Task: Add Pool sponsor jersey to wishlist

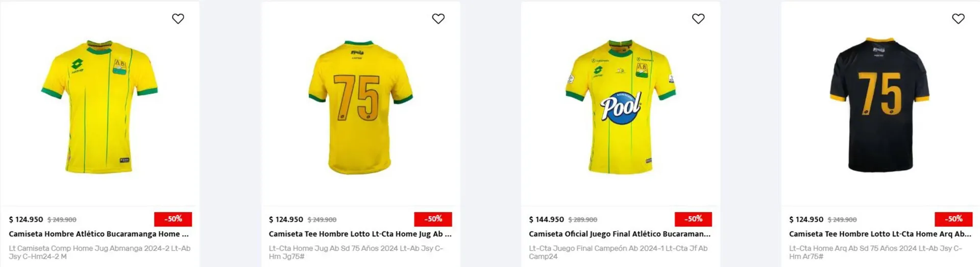Action: pyautogui.click(x=698, y=19)
